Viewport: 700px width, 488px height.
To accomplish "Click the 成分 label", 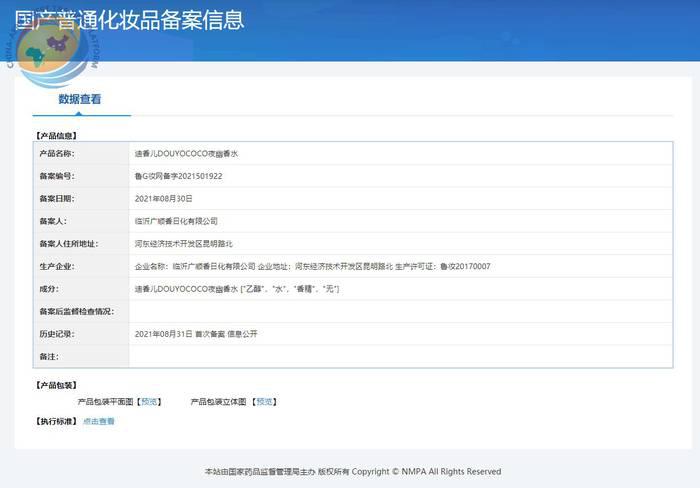I will (49, 289).
